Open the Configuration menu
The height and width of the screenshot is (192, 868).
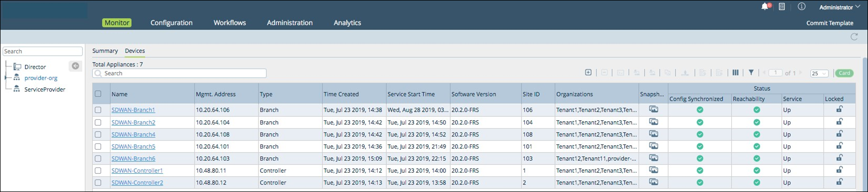[x=171, y=22]
